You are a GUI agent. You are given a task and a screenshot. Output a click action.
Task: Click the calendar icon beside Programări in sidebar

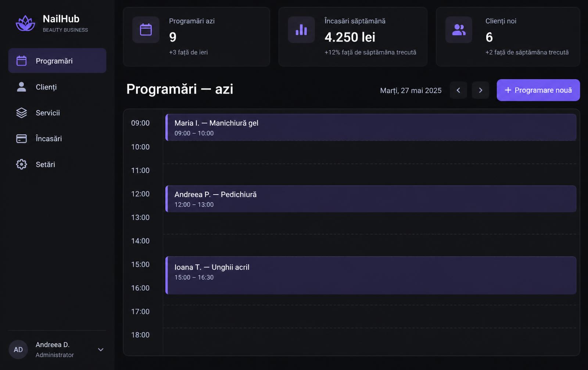pyautogui.click(x=22, y=61)
